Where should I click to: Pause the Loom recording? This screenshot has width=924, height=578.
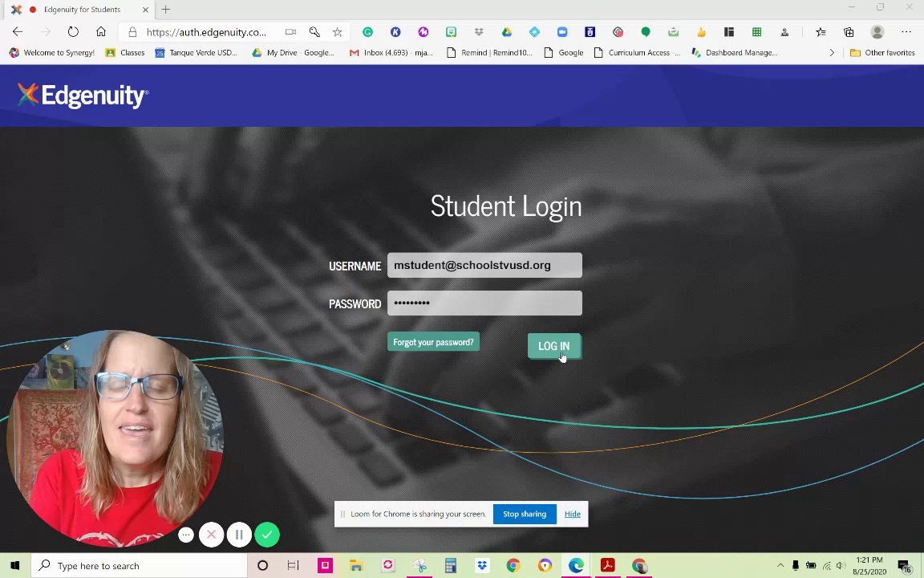click(239, 535)
